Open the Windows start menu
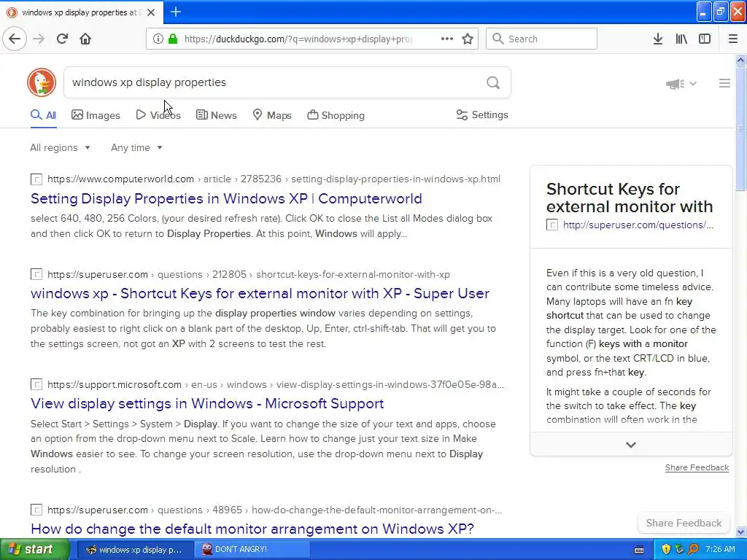This screenshot has width=747, height=560. (35, 549)
